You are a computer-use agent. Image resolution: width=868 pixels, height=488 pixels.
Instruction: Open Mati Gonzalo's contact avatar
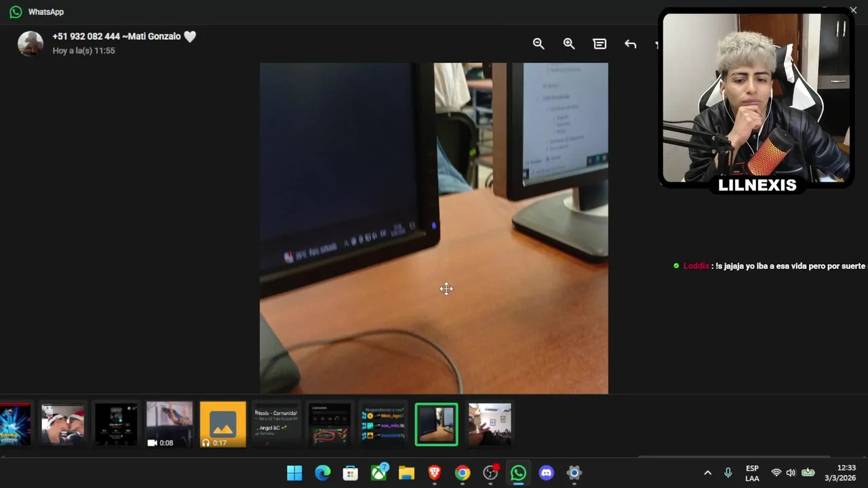pyautogui.click(x=31, y=43)
